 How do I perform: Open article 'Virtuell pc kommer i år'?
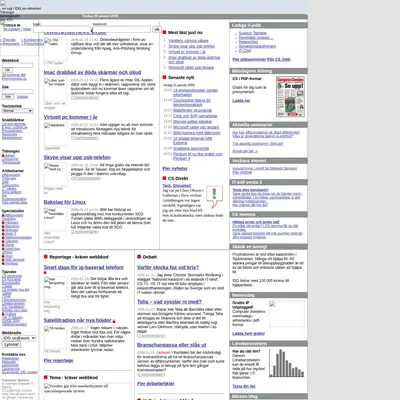[x=70, y=117]
